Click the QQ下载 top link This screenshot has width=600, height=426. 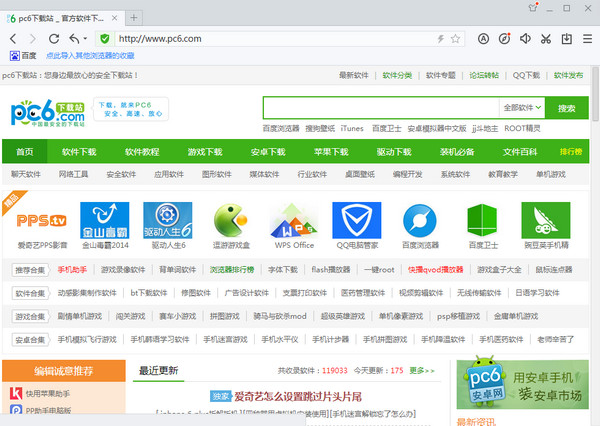[x=526, y=75]
